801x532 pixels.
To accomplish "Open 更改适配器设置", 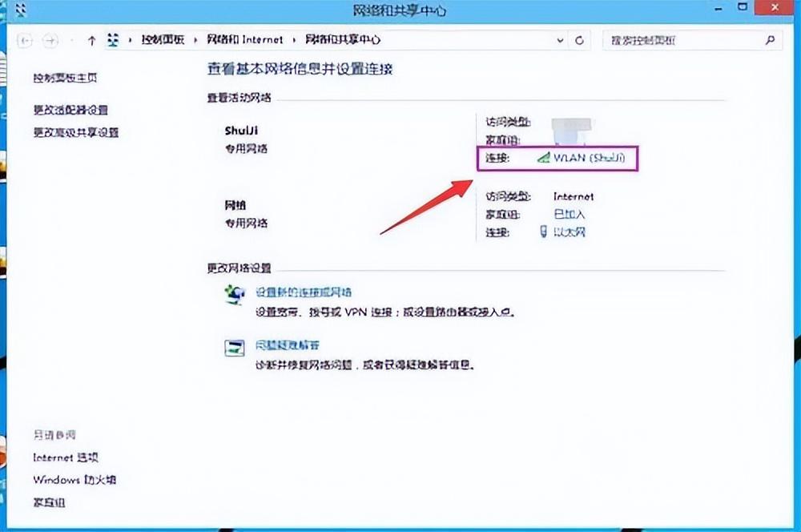I will coord(70,110).
